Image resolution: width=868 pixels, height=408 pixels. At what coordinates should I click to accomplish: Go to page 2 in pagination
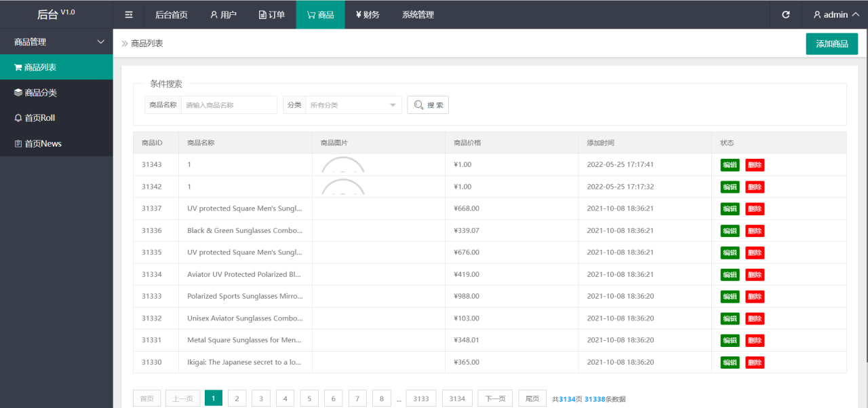point(237,398)
